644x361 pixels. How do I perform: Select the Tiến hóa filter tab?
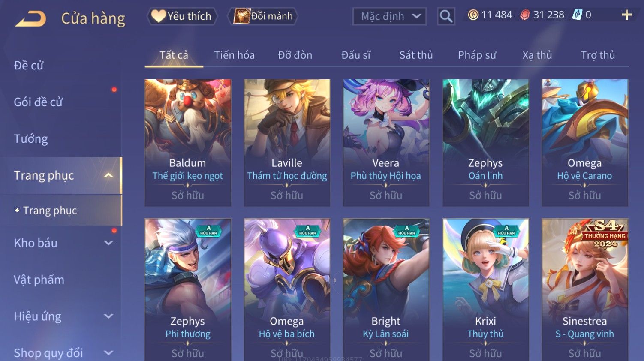click(x=234, y=55)
